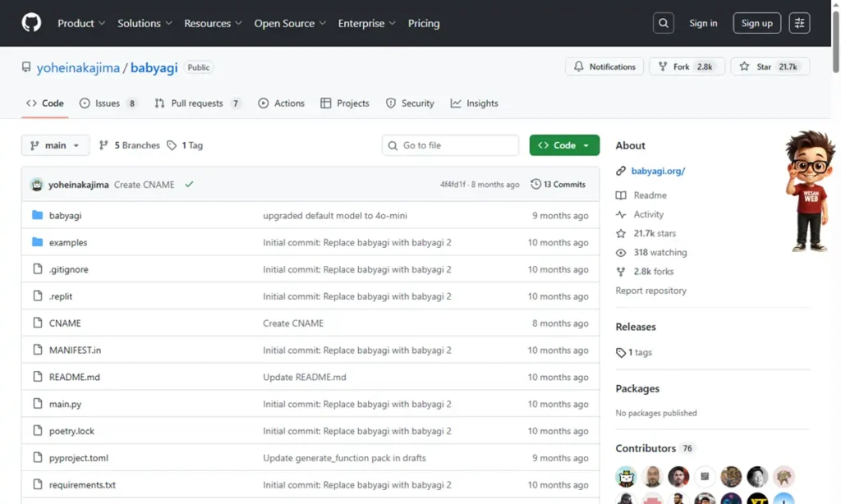The width and height of the screenshot is (841, 504).
Task: Click the file icon beside .gitignore
Action: [x=37, y=268]
